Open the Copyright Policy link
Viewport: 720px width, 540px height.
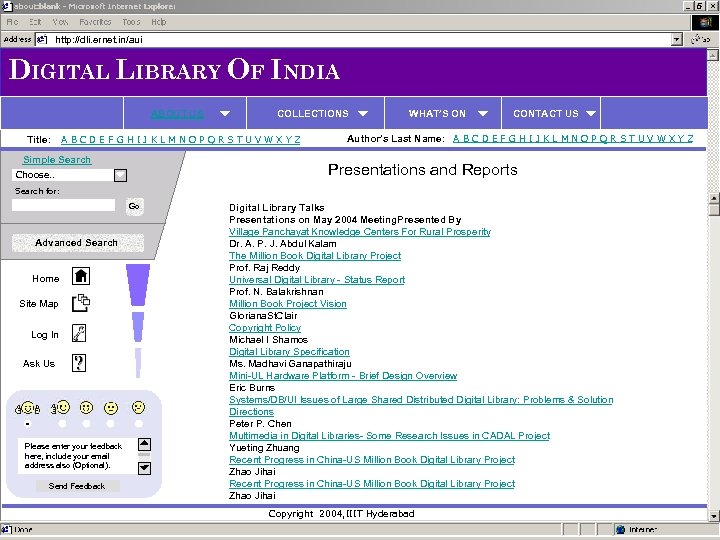pyautogui.click(x=265, y=328)
